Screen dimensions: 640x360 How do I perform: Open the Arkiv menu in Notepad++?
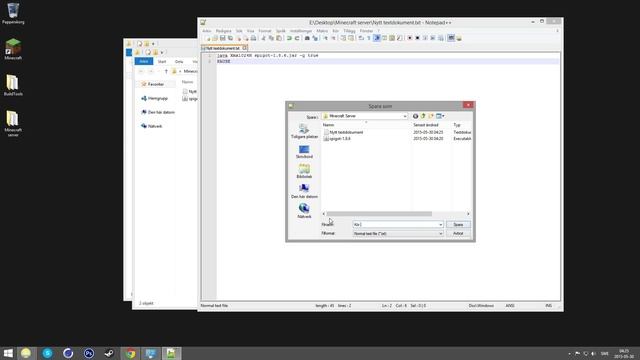(207, 31)
